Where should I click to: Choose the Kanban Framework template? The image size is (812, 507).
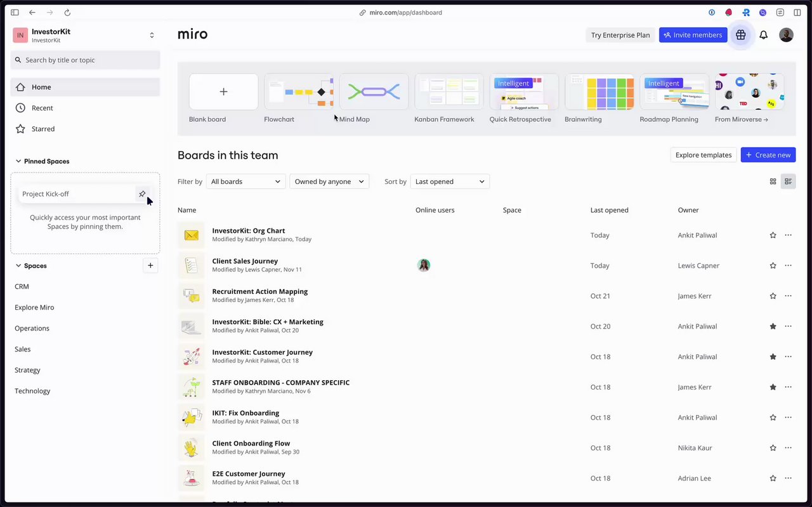(449, 92)
